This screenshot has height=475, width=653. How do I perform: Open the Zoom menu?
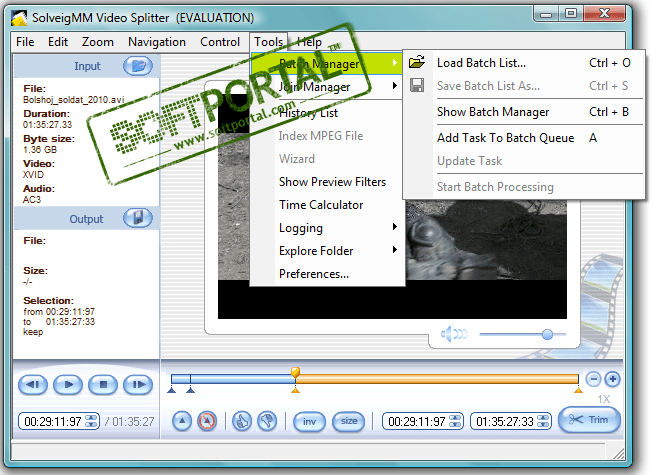97,42
